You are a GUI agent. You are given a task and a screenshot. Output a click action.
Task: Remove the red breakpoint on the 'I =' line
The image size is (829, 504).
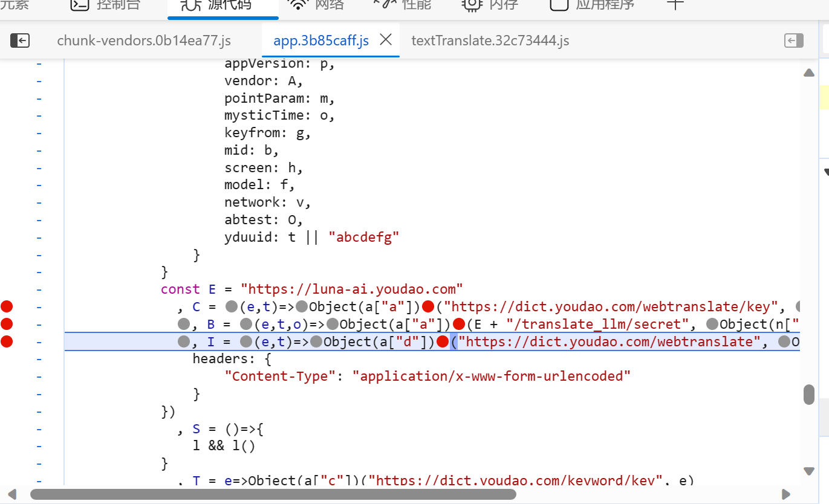[x=7, y=341]
